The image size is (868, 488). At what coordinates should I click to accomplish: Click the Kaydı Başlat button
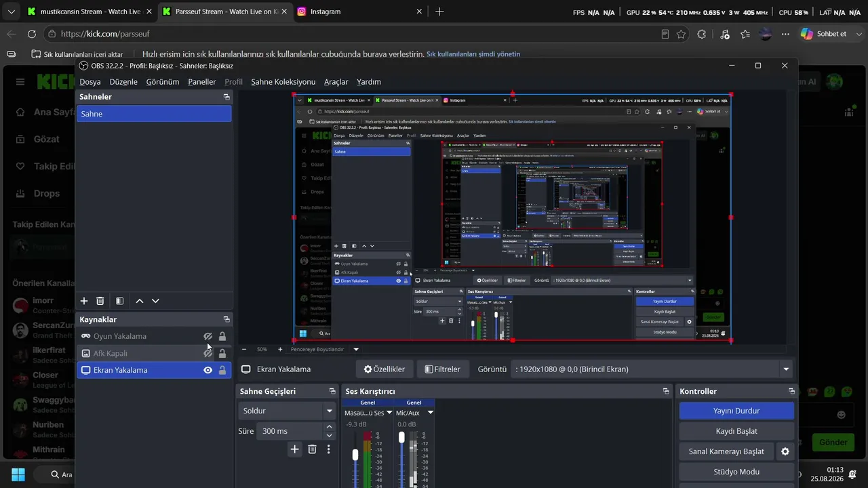[736, 431]
